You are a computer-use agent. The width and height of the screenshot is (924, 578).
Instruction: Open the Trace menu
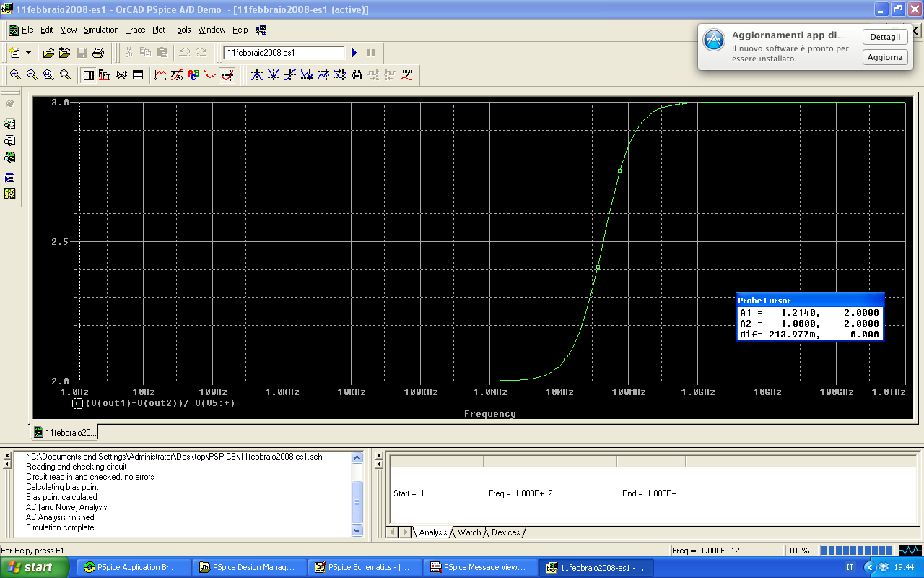click(x=135, y=30)
